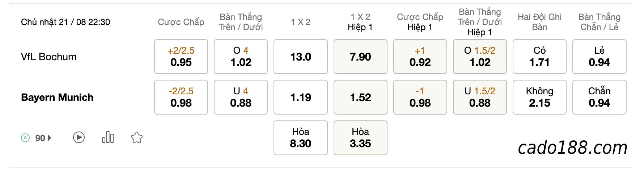Select first-half handicap +1 at 0.92
This screenshot has height=169, width=644.
[x=420, y=57]
